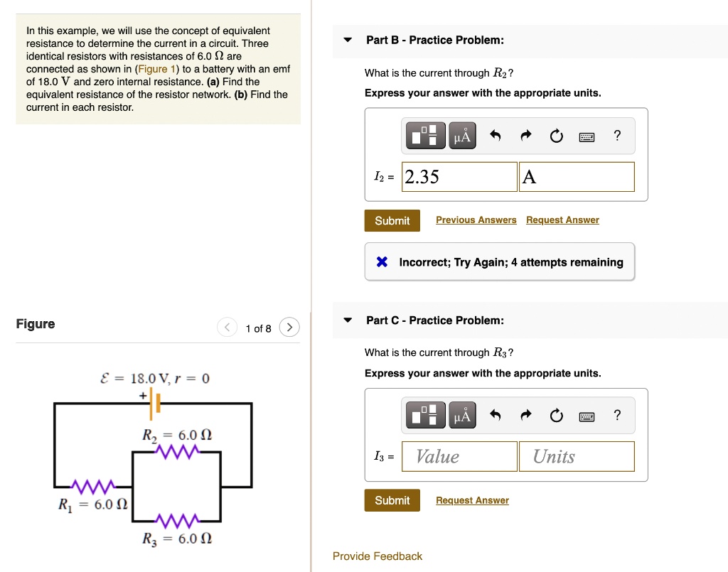Click the Value input field in Part C

[459, 456]
